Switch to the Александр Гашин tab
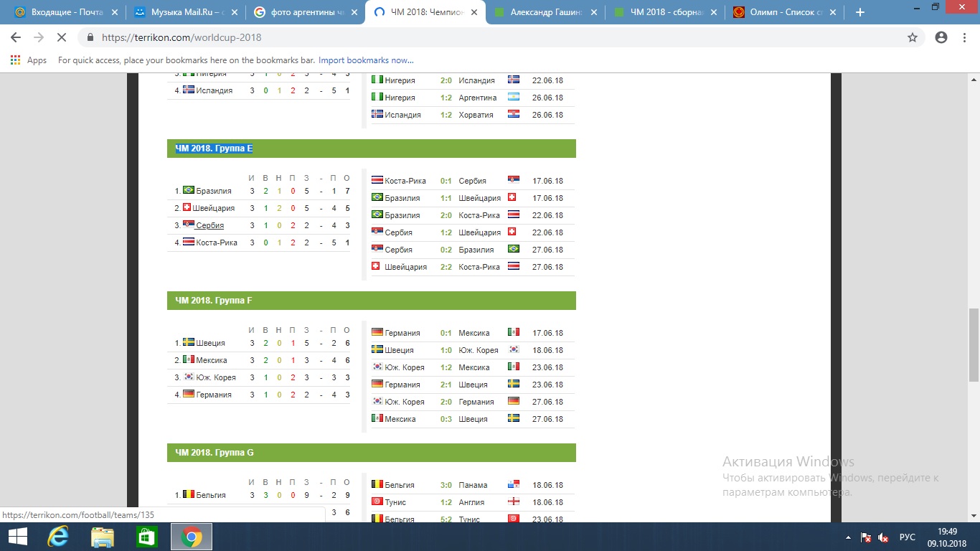Screen dimensions: 980x551 click(x=545, y=12)
